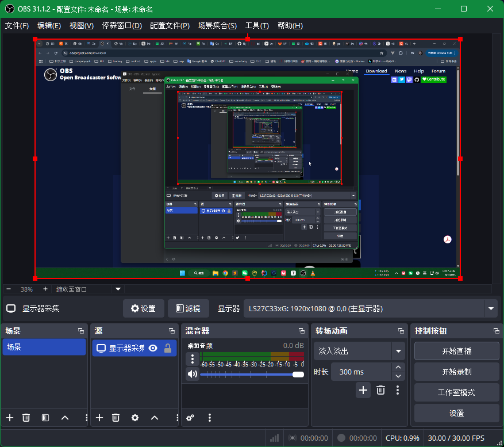504x447 pixels.
Task: Add a new source with plus icon
Action: [99, 418]
